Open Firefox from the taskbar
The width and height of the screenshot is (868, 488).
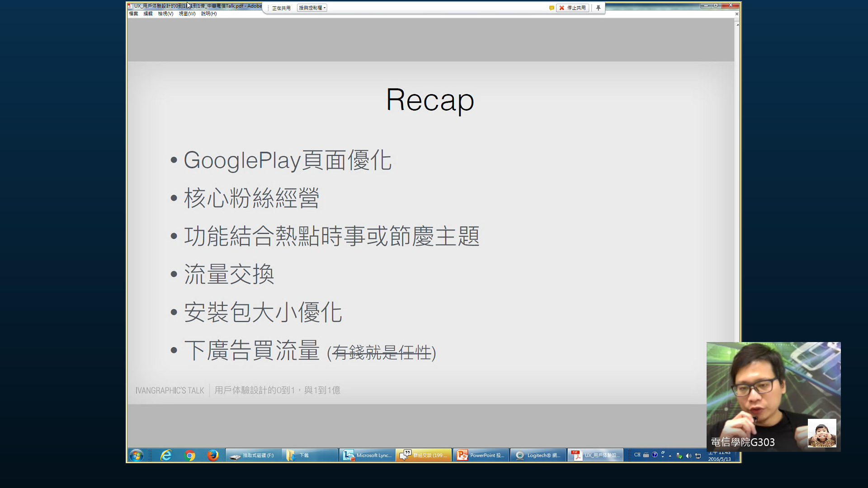point(212,455)
